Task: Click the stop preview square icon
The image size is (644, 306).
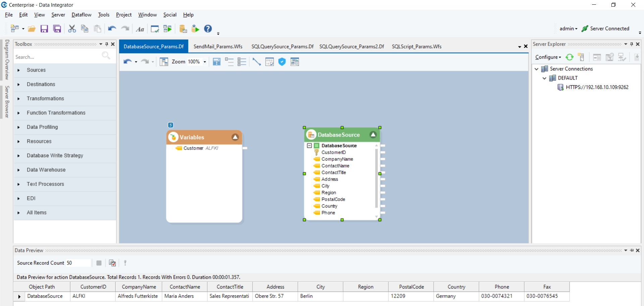Action: coord(99,263)
